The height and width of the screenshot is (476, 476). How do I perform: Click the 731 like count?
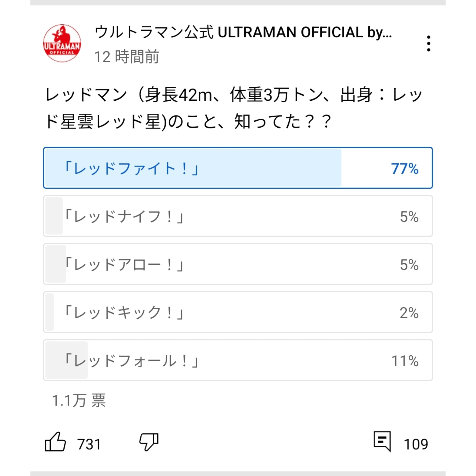coord(89,444)
